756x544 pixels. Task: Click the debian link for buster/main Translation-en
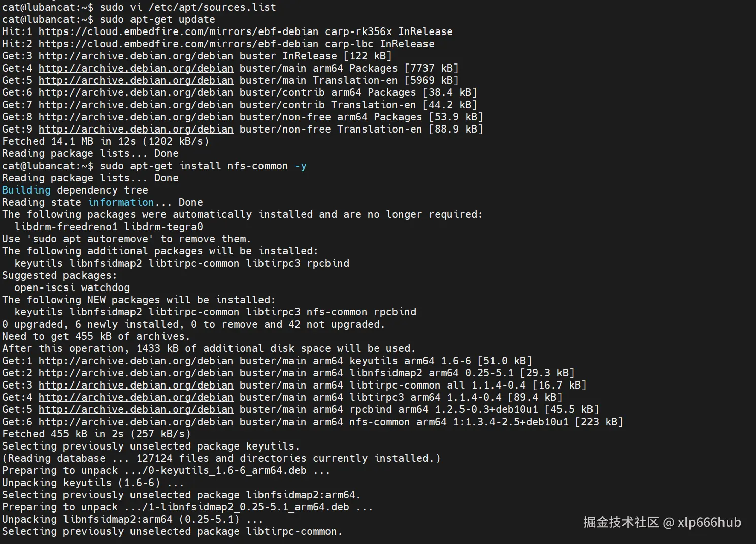[136, 80]
